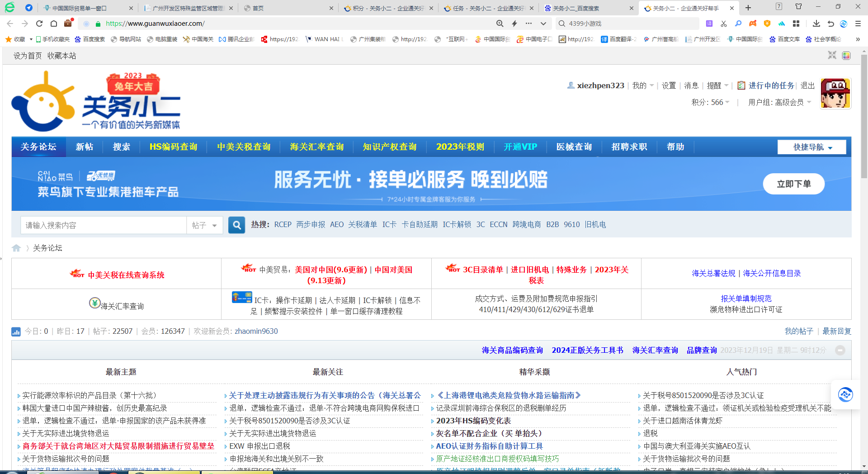Open the skin shirt icon in title bar
Image resolution: width=868 pixels, height=474 pixels.
tap(798, 6)
